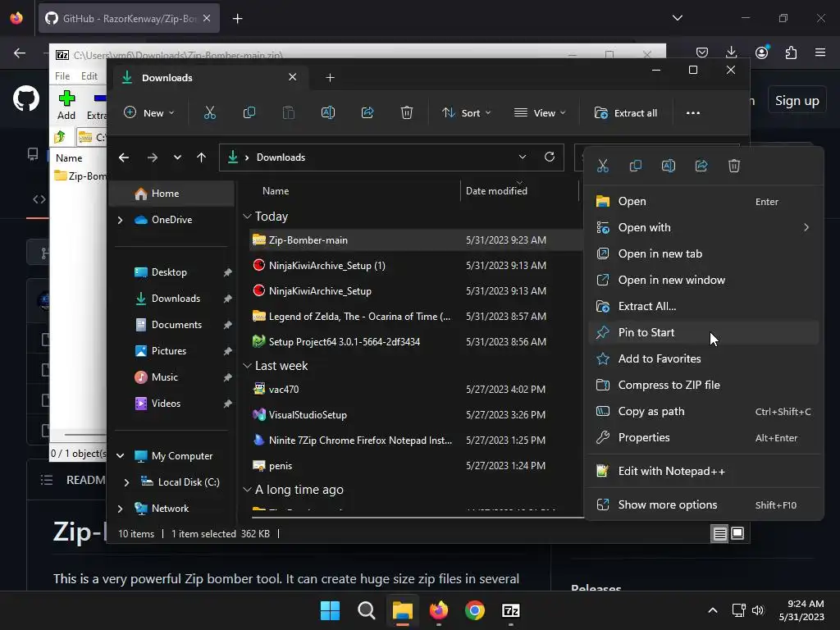This screenshot has height=630, width=840.
Task: Choose Compress to ZIP file
Action: (x=703, y=386)
